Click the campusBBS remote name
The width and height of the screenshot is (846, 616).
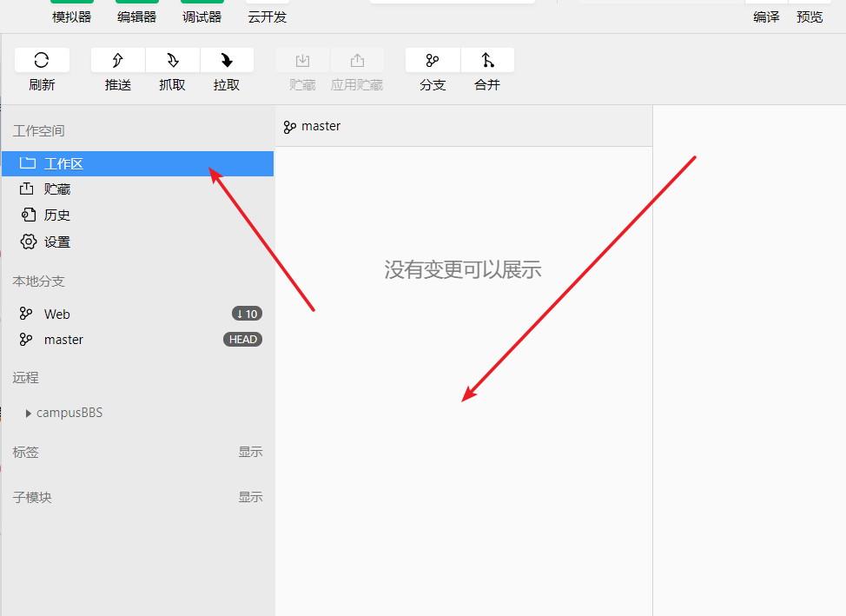pos(69,413)
